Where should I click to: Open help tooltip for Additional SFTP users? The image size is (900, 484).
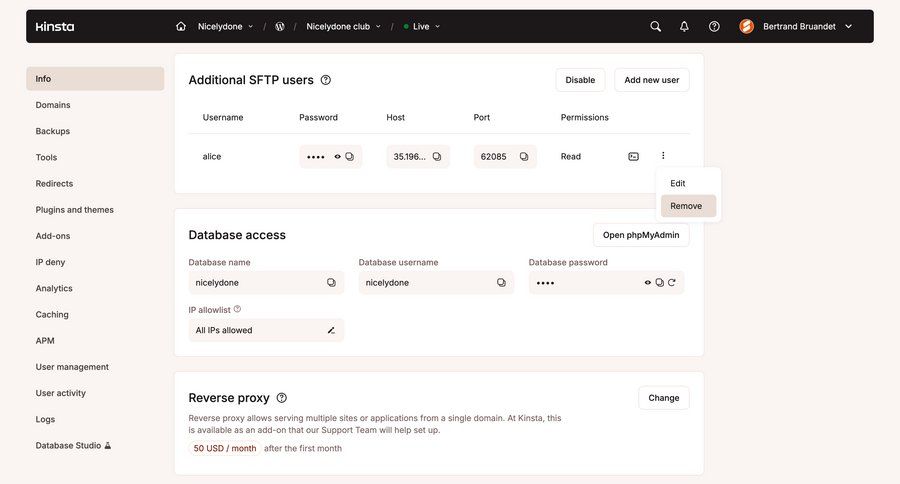tap(325, 80)
